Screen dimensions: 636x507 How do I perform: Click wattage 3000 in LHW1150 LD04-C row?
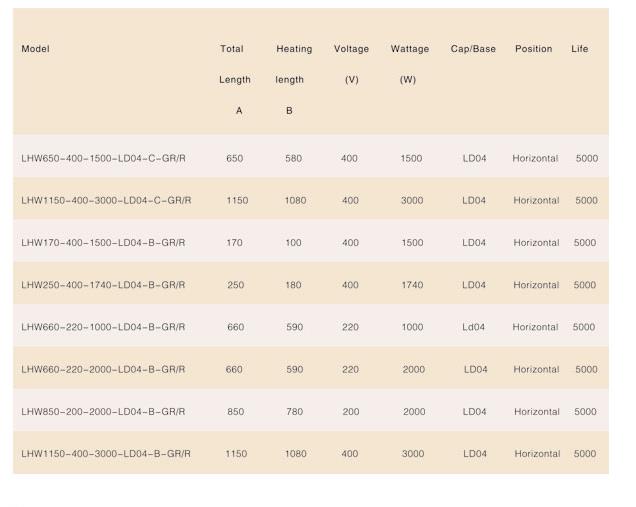coord(412,200)
